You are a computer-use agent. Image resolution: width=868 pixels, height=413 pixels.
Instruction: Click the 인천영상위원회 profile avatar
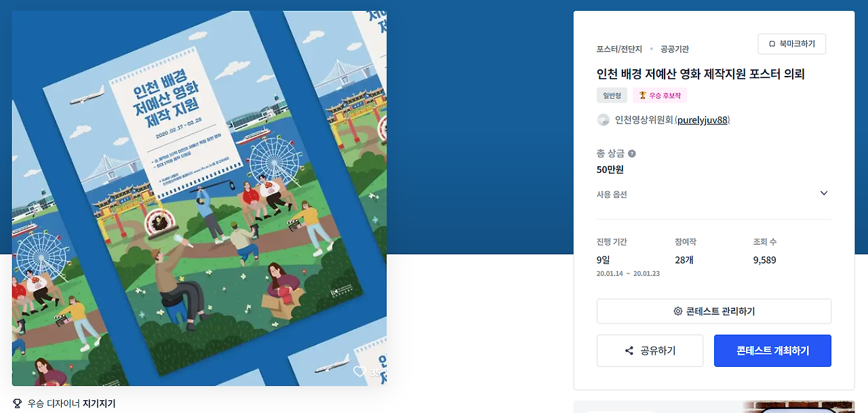[x=603, y=120]
